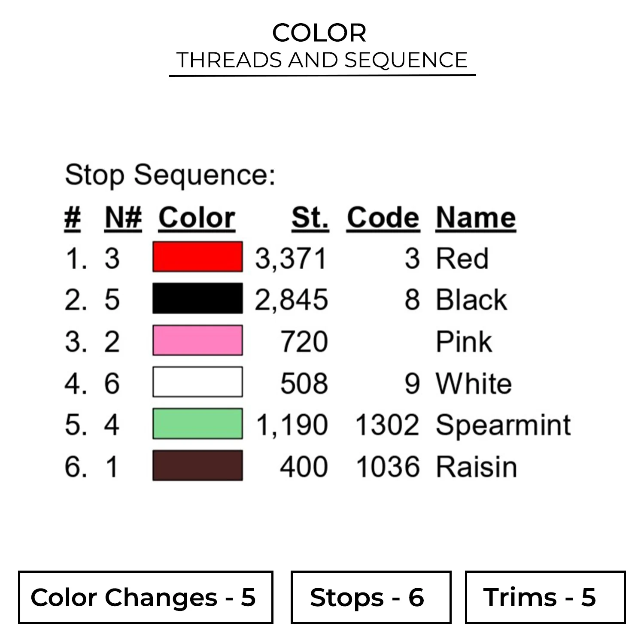Click thread code 1302

[387, 425]
